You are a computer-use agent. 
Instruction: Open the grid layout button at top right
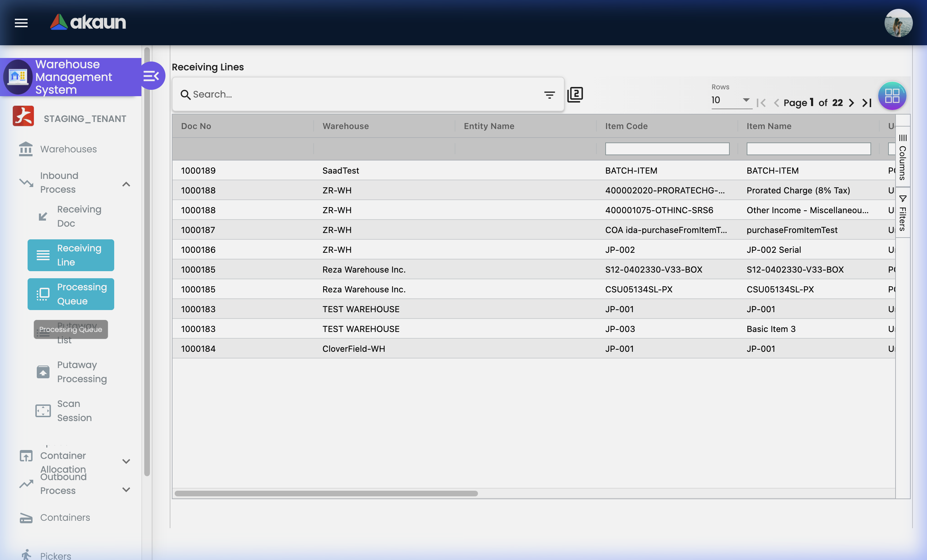tap(892, 95)
